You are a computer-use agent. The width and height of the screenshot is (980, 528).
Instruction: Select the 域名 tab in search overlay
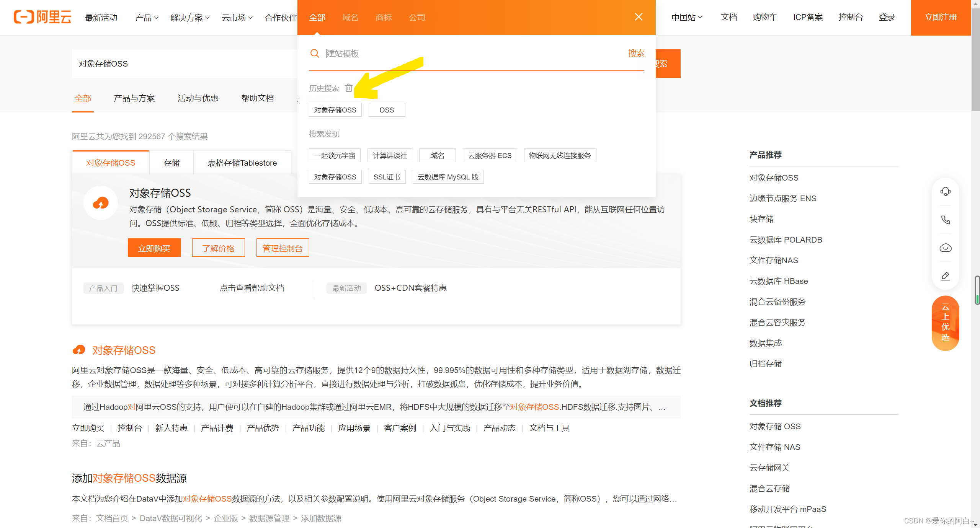tap(350, 18)
